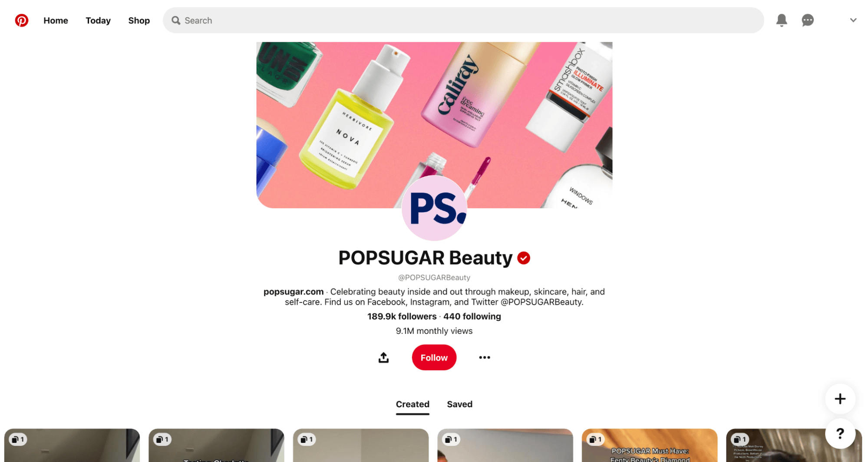
Task: Go to the Home tab
Action: tap(56, 20)
